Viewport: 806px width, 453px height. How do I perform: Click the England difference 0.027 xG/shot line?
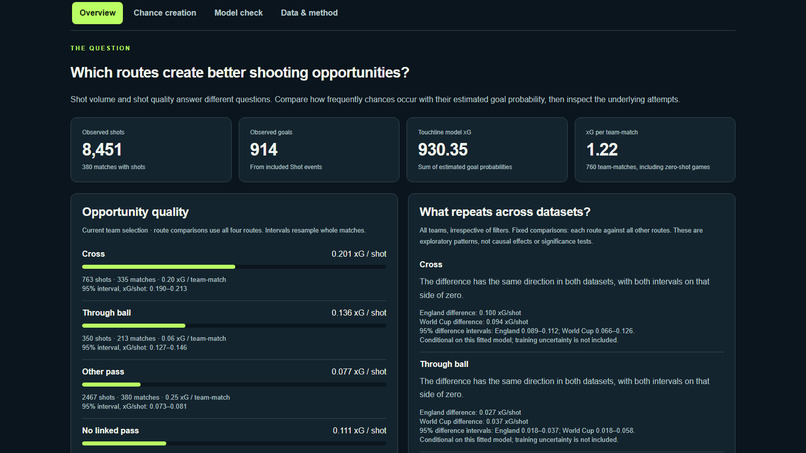coord(470,412)
